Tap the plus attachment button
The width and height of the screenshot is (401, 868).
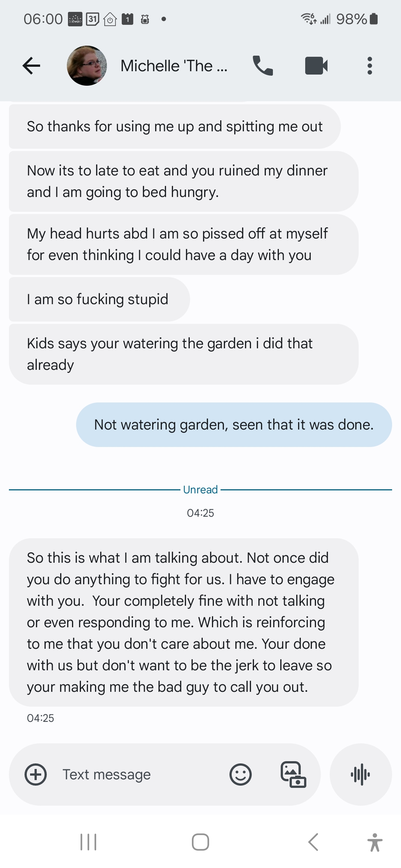(x=36, y=775)
